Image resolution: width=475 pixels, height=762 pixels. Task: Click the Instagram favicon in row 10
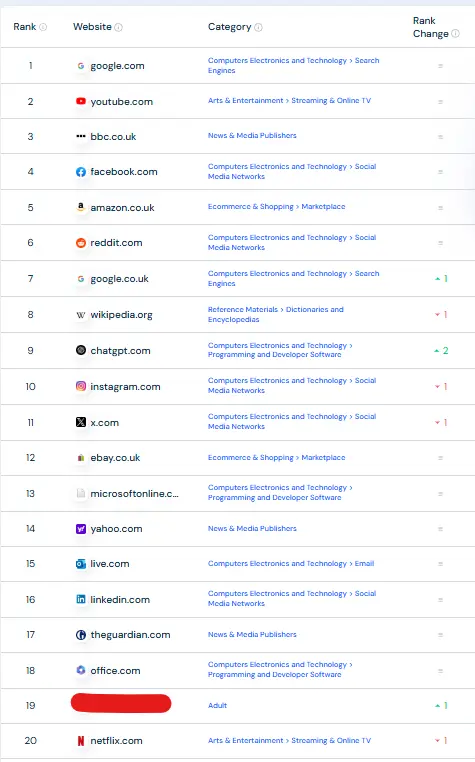[x=81, y=386]
